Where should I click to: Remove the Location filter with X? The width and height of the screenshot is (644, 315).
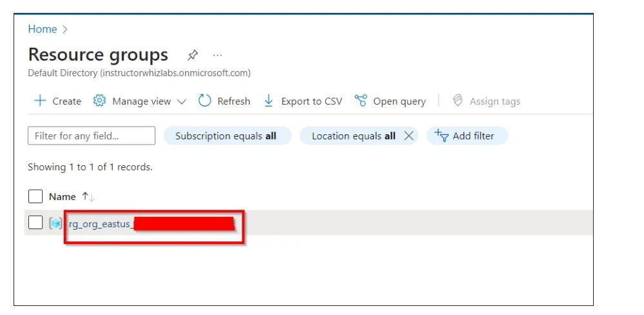[409, 136]
